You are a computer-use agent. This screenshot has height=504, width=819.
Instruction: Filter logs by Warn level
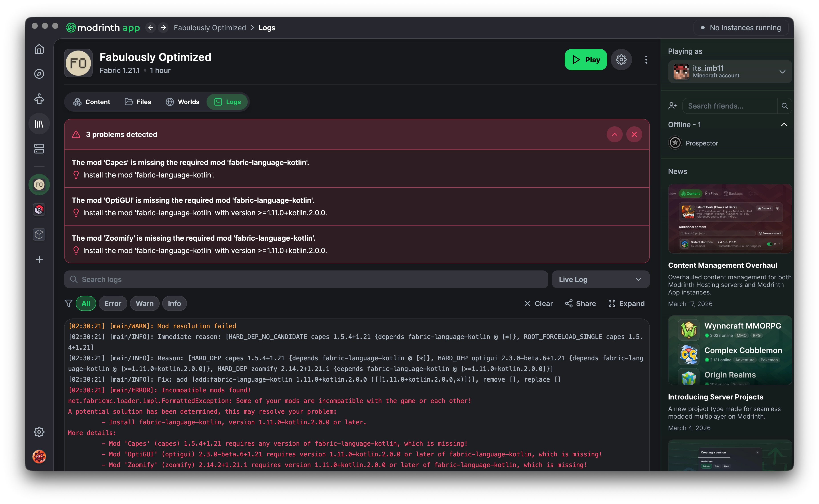pyautogui.click(x=145, y=303)
